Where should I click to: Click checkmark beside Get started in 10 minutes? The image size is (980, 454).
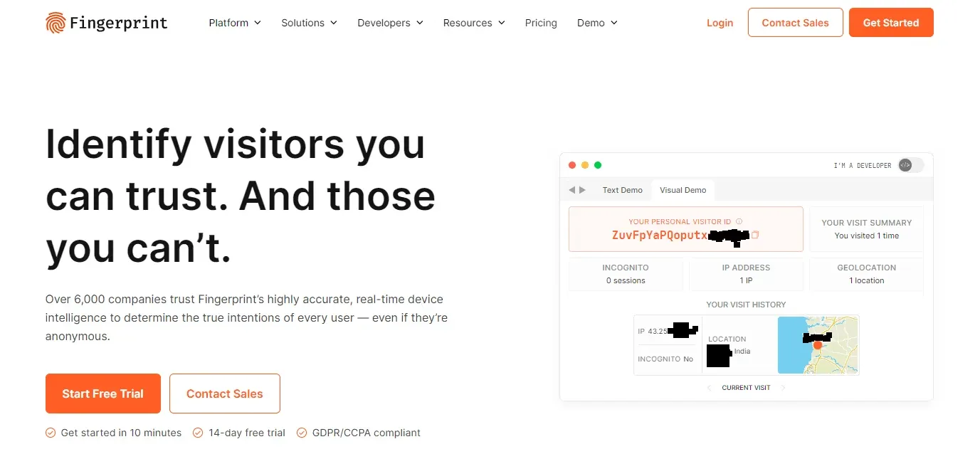click(x=51, y=433)
